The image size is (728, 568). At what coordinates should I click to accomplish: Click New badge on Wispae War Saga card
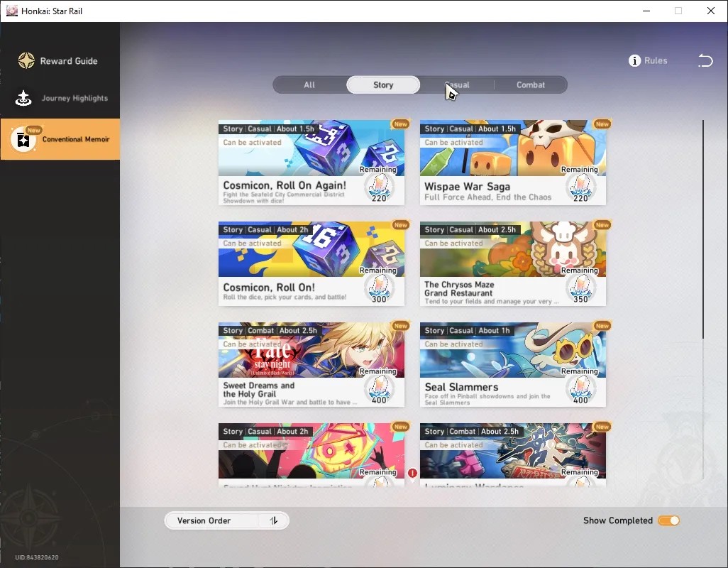(602, 124)
